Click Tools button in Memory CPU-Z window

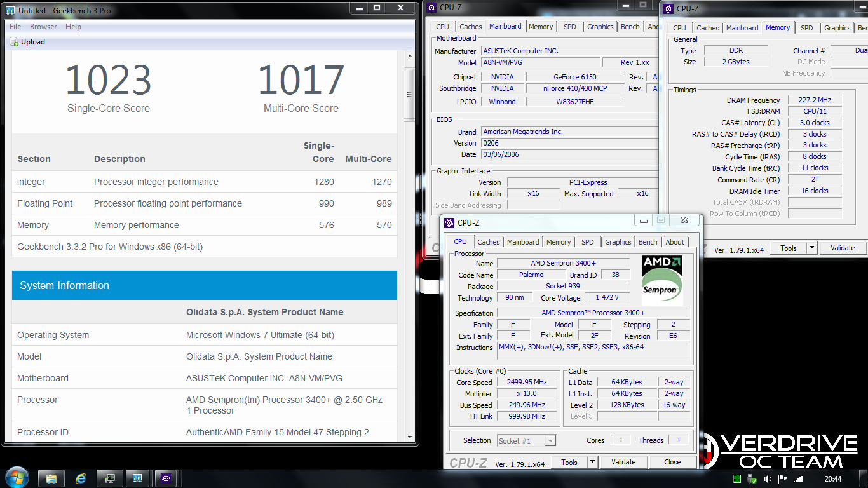coord(789,248)
